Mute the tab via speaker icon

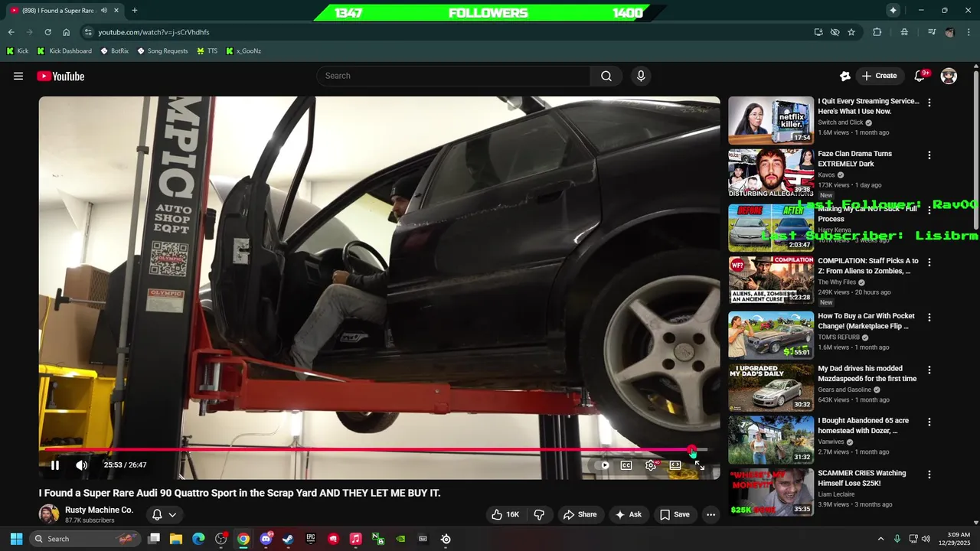coord(103,11)
